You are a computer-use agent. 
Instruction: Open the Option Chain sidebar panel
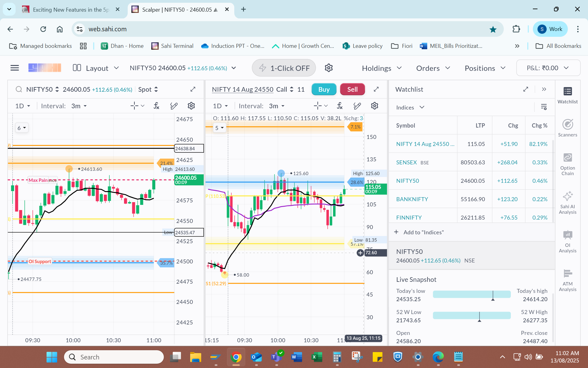(567, 164)
